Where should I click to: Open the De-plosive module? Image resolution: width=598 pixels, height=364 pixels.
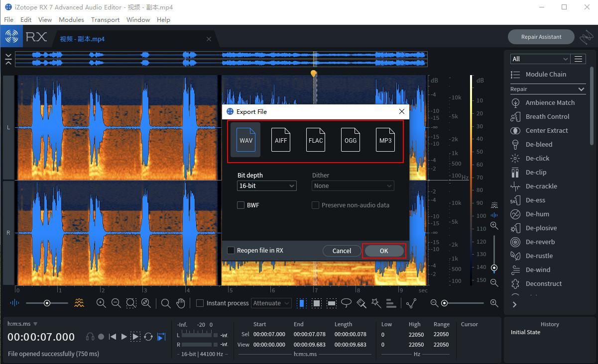click(534, 228)
